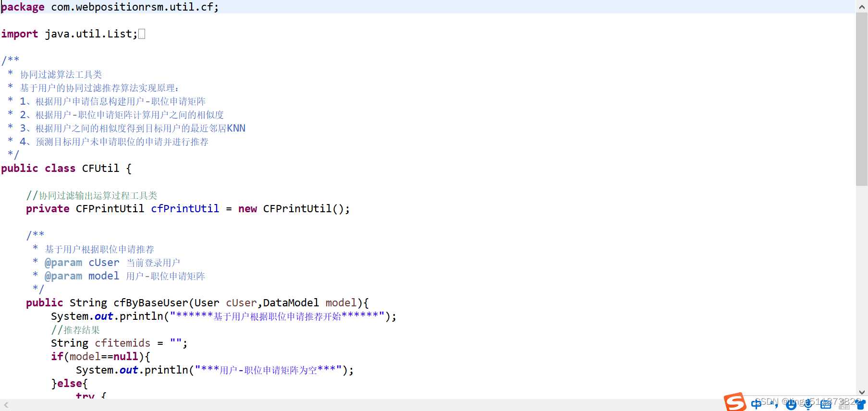Click the vertical scrollbar thumb
This screenshot has height=411, width=868.
(862, 99)
